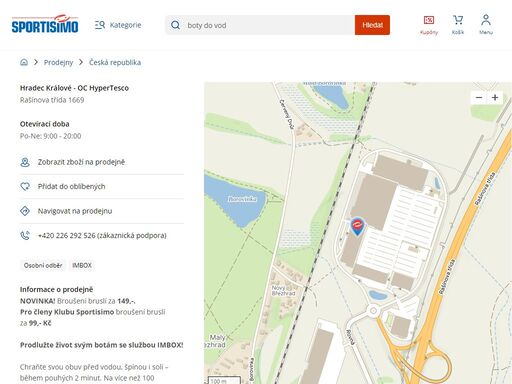512x384 pixels.
Task: Open Česká republika breadcrumb link
Action: click(115, 62)
